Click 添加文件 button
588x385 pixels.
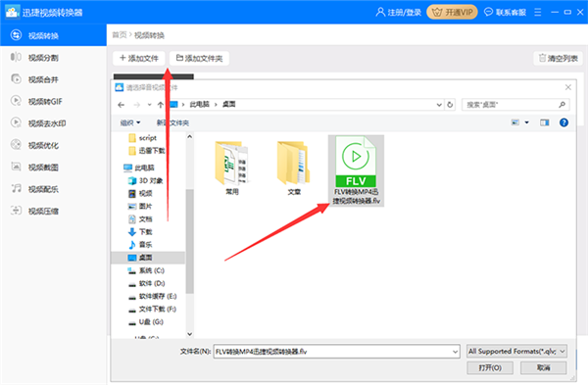[x=139, y=58]
